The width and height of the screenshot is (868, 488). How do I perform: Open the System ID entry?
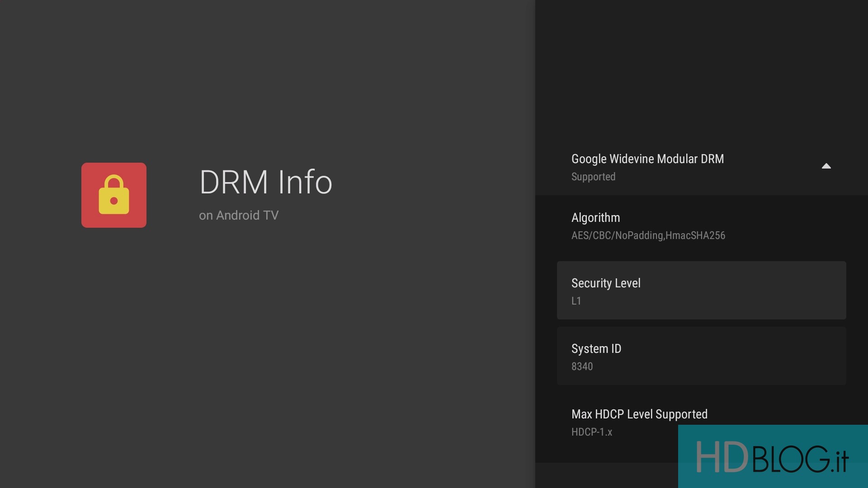point(701,356)
